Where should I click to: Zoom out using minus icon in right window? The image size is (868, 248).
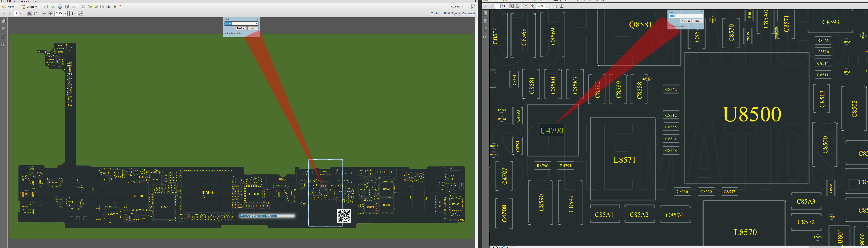[x=526, y=6]
